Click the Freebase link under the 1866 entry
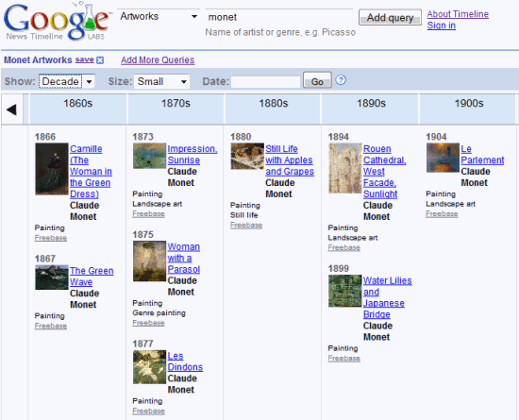 point(51,238)
